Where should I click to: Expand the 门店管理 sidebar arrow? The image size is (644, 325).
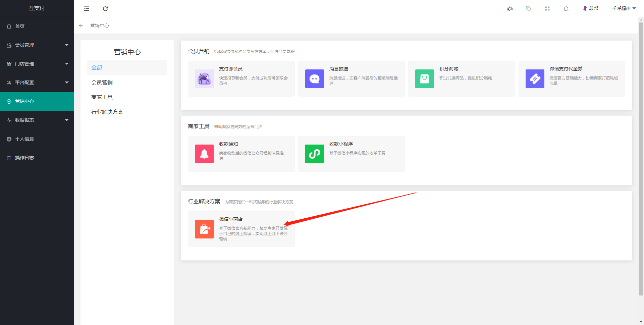coord(67,64)
